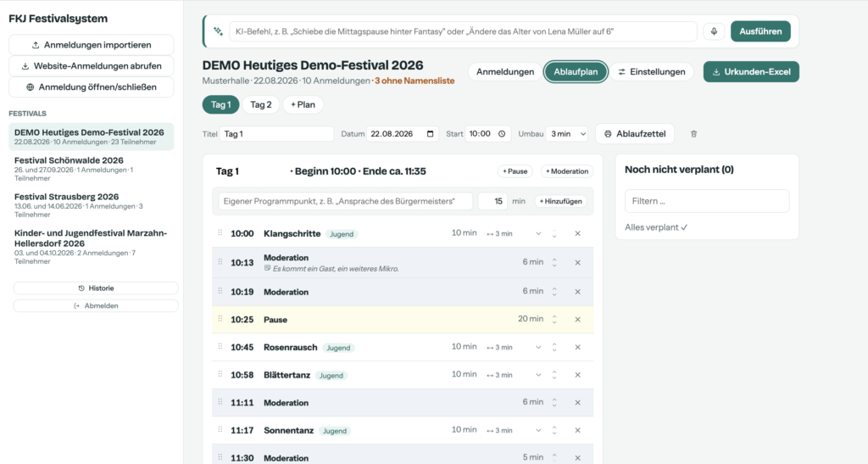Select DEMO Heutiges Demo-Festival 2026 in sidebar

92,137
